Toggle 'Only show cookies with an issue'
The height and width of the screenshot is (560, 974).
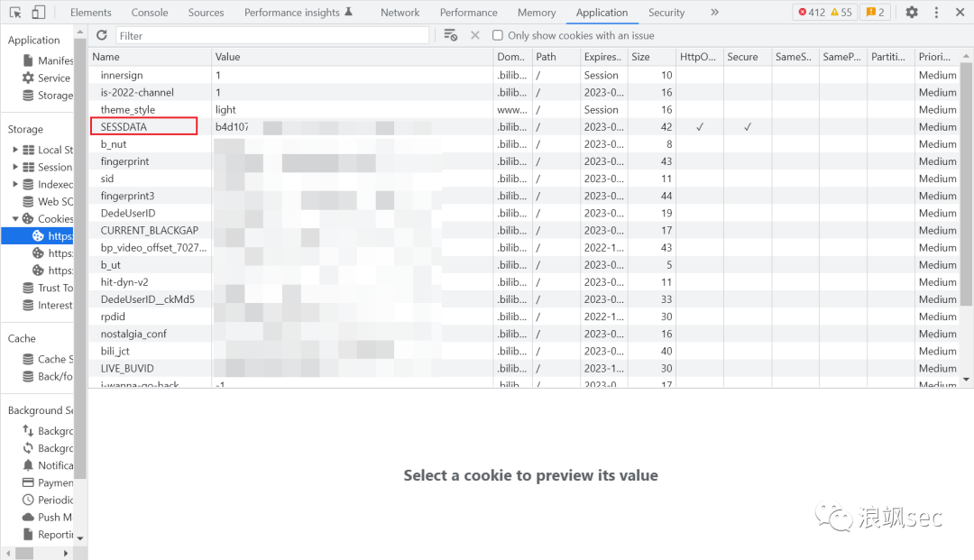coord(498,35)
